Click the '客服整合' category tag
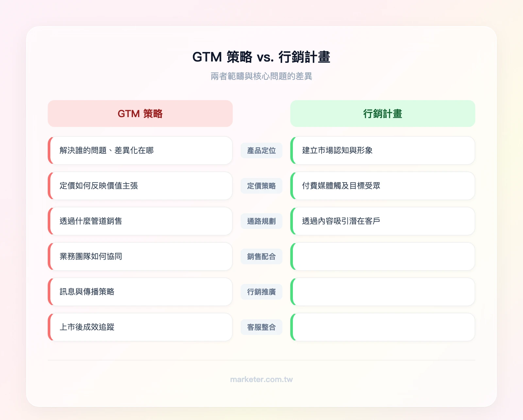This screenshot has width=523, height=420. pyautogui.click(x=261, y=327)
